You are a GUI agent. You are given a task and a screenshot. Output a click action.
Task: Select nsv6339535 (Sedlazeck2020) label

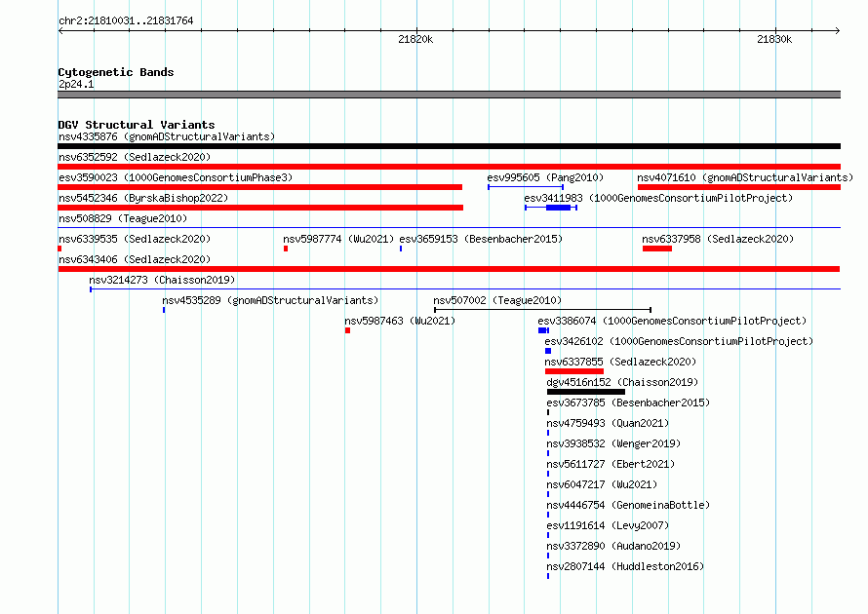[x=135, y=239]
